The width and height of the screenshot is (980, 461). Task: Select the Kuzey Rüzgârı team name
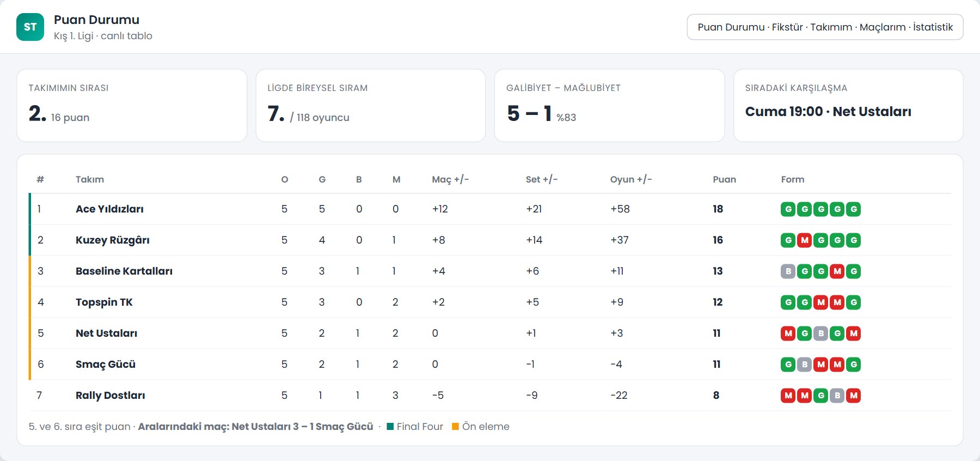point(112,240)
